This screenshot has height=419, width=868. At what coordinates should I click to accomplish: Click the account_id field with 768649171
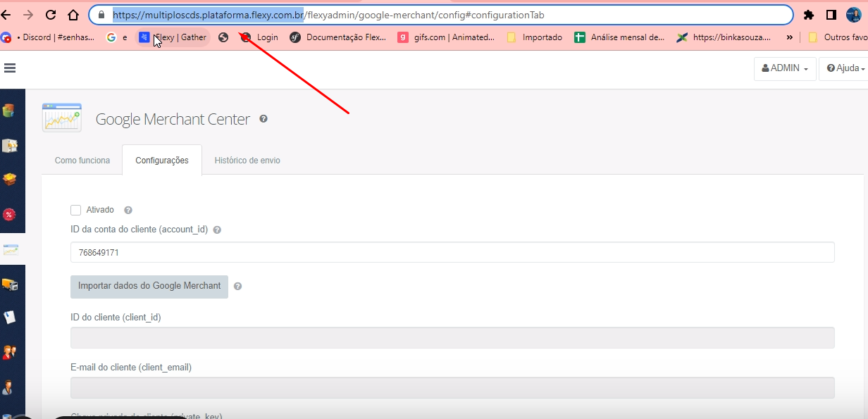tap(452, 252)
